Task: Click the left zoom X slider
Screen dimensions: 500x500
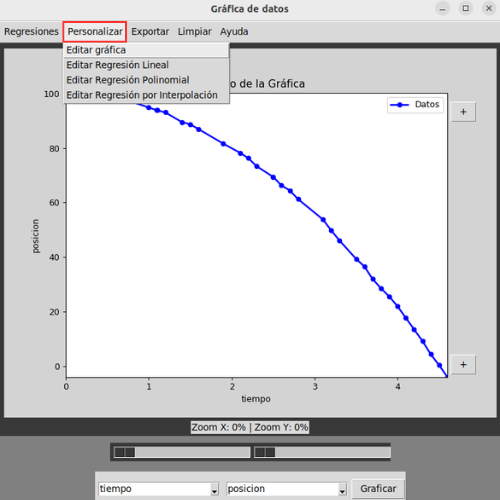Action: pos(182,452)
